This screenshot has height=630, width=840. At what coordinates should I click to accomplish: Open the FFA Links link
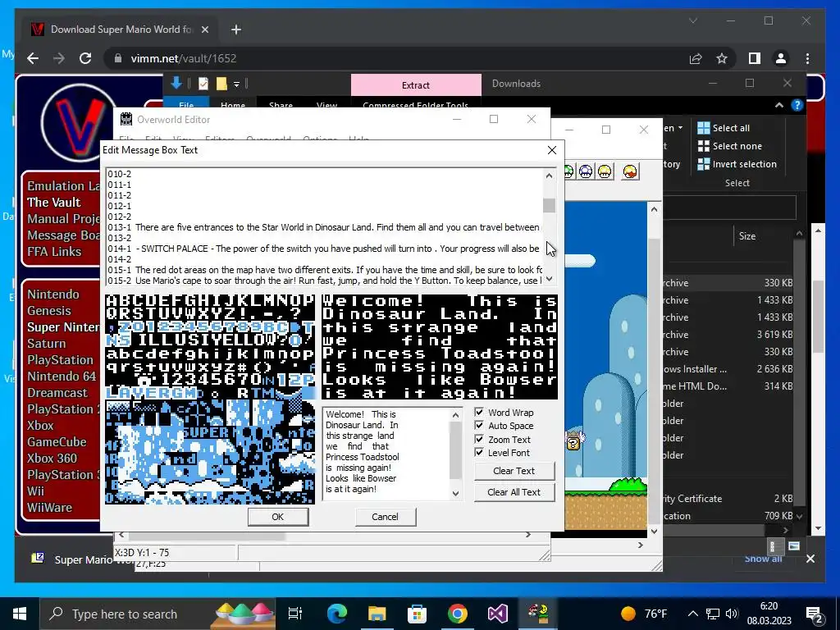point(54,251)
